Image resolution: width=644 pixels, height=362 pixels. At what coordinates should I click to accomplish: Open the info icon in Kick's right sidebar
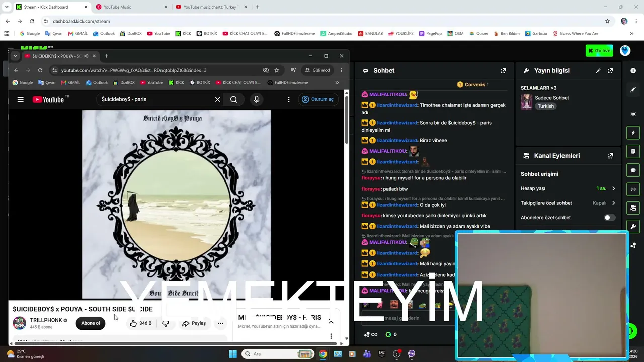point(633,71)
